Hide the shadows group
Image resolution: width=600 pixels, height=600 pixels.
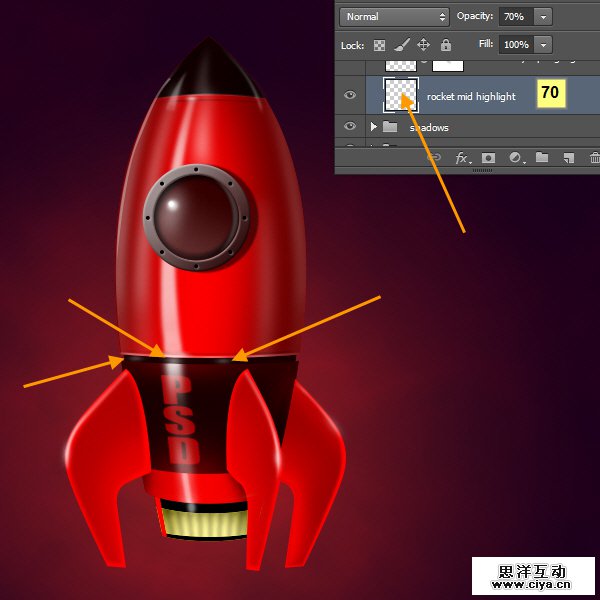[x=350, y=127]
